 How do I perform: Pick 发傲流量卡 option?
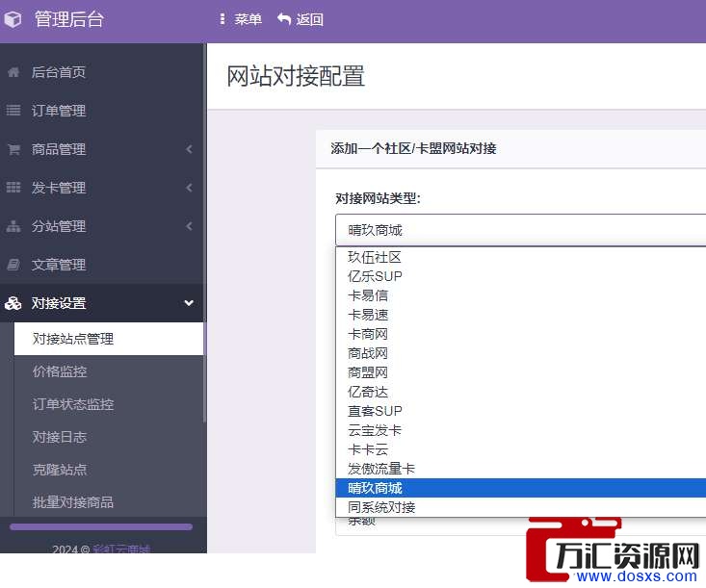click(520, 469)
